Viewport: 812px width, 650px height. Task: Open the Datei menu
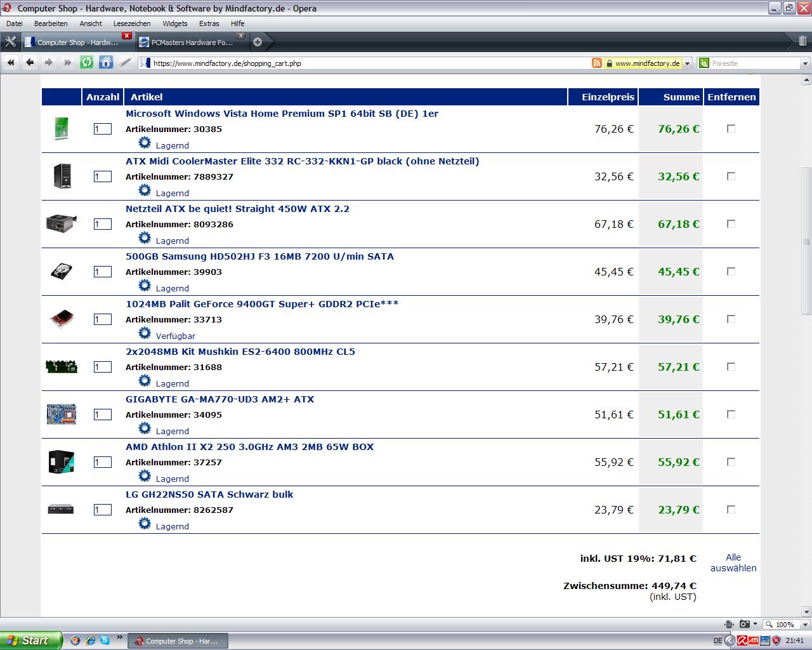coord(15,23)
